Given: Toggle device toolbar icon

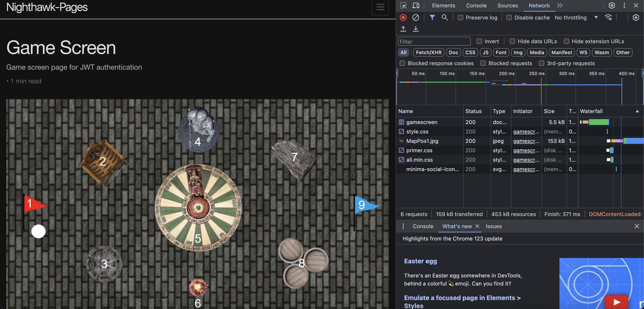Looking at the screenshot, I should (416, 6).
